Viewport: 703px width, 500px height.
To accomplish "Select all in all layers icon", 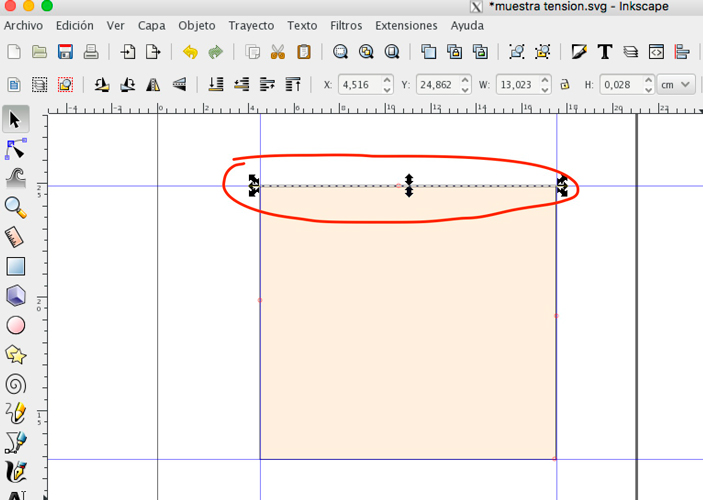I will coord(39,84).
